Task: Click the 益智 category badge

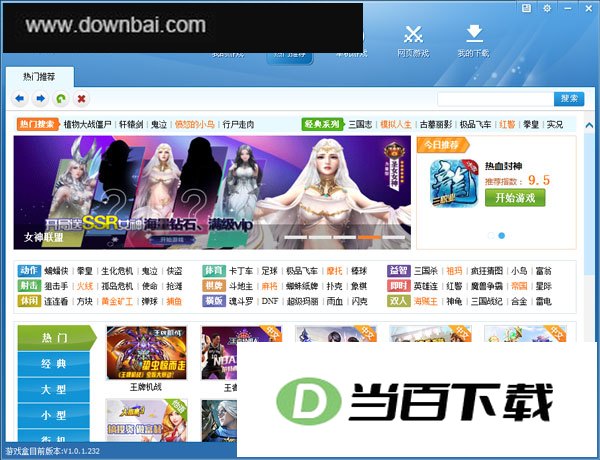Action: click(399, 271)
